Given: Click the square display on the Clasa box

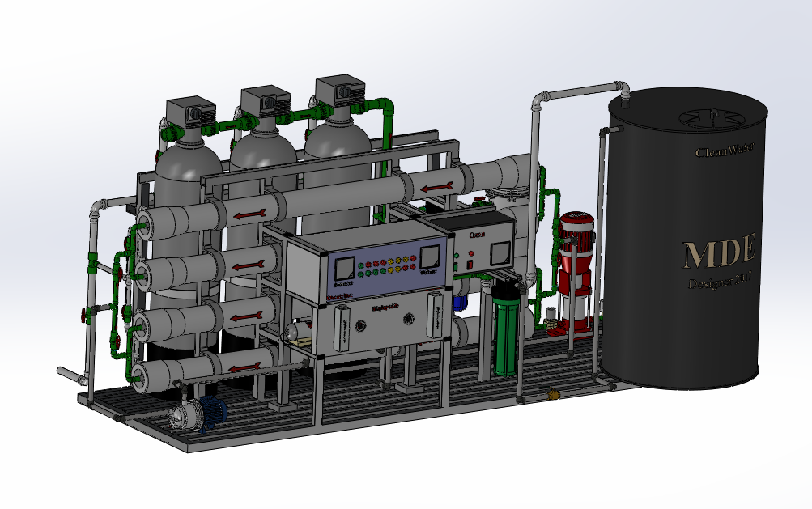Looking at the screenshot, I should click(x=500, y=254).
